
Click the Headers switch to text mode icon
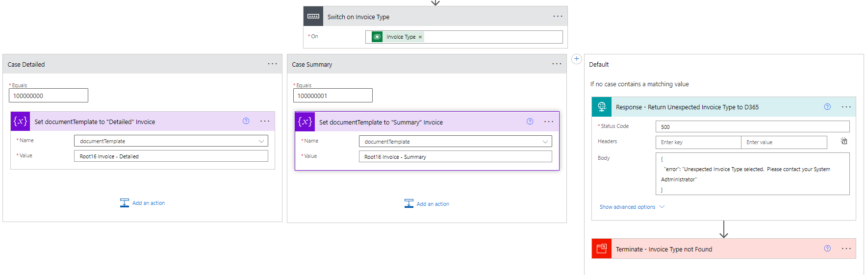[843, 141]
